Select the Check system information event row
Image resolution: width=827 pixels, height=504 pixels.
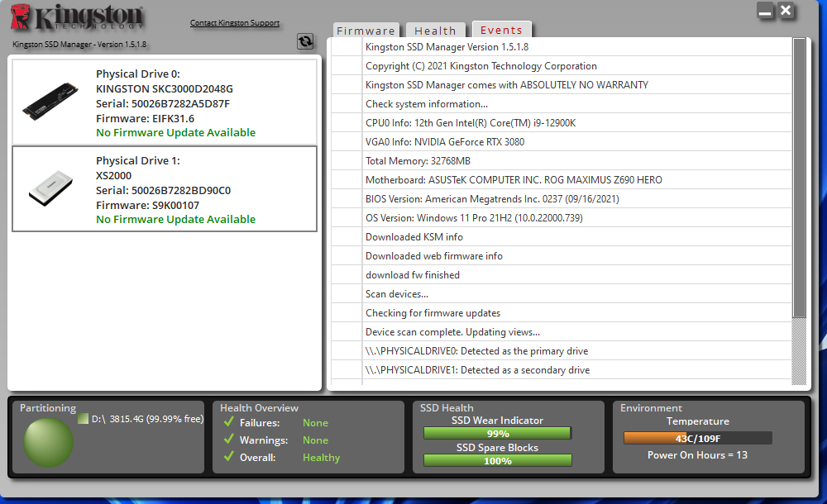[562, 104]
